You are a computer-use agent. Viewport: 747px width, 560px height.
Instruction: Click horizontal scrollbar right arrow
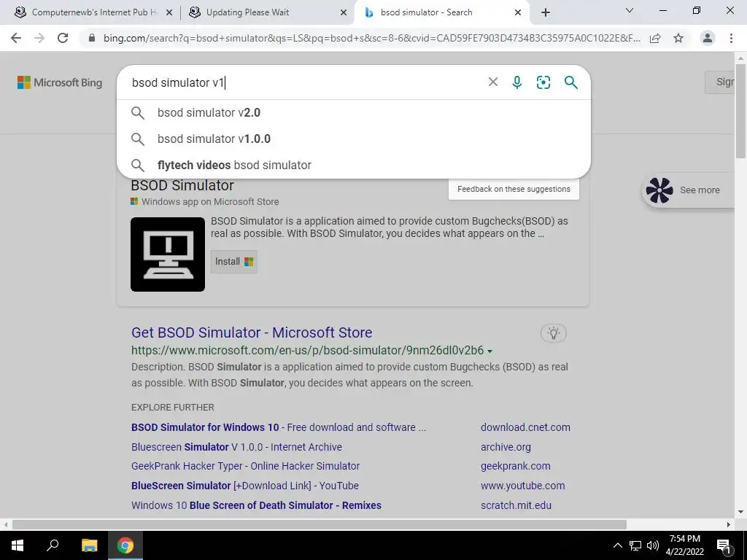pos(729,524)
